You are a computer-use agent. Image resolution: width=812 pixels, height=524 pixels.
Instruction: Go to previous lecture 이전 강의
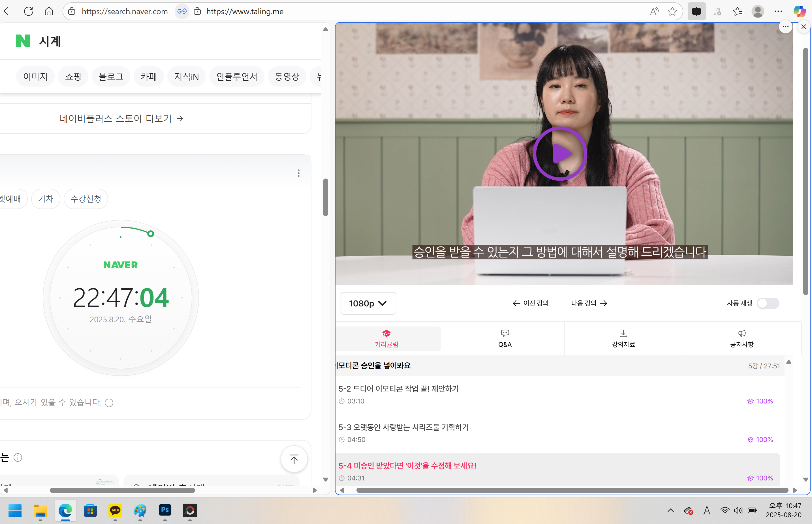531,303
